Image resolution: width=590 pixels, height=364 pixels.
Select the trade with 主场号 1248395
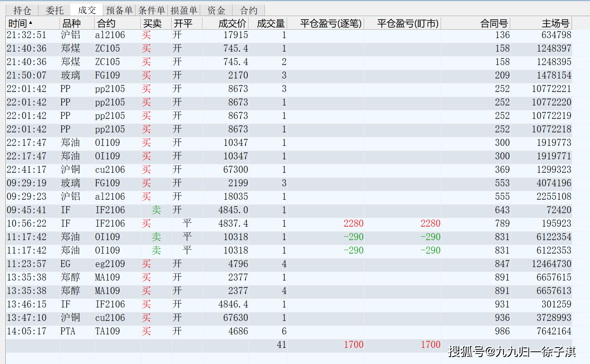[289, 62]
